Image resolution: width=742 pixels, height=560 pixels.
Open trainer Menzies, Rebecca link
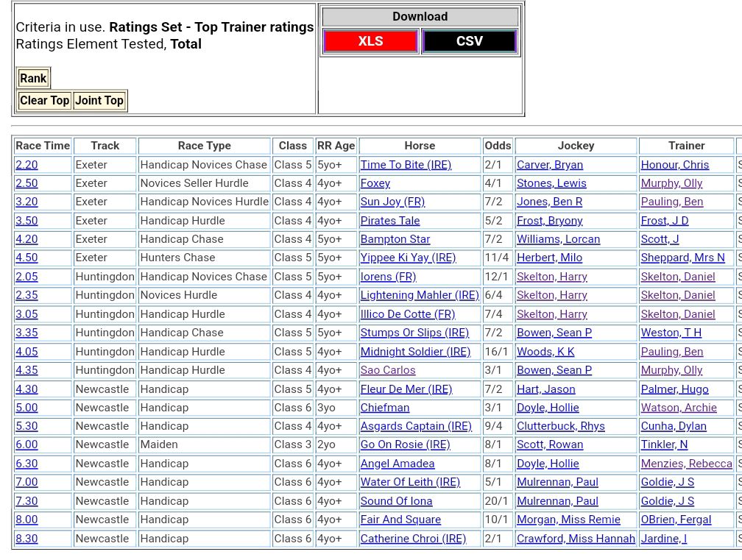686,464
